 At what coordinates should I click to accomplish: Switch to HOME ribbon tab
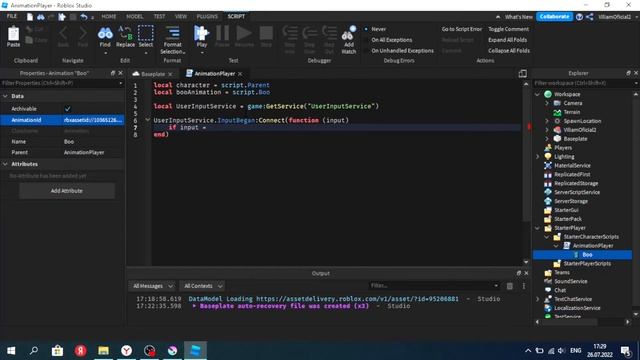coord(109,16)
